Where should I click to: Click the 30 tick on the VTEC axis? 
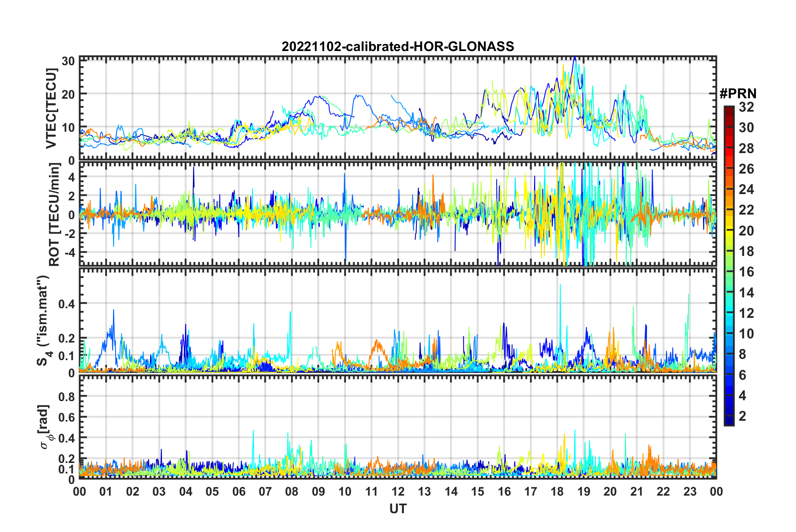68,61
